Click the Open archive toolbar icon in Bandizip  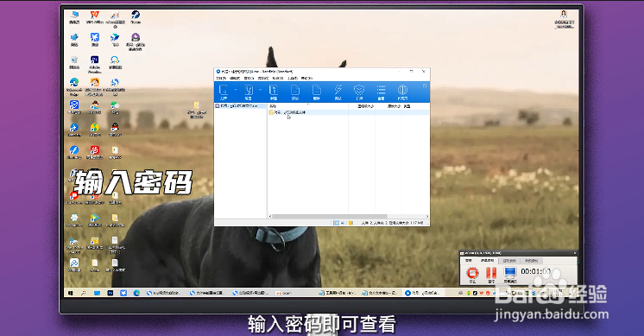223,92
